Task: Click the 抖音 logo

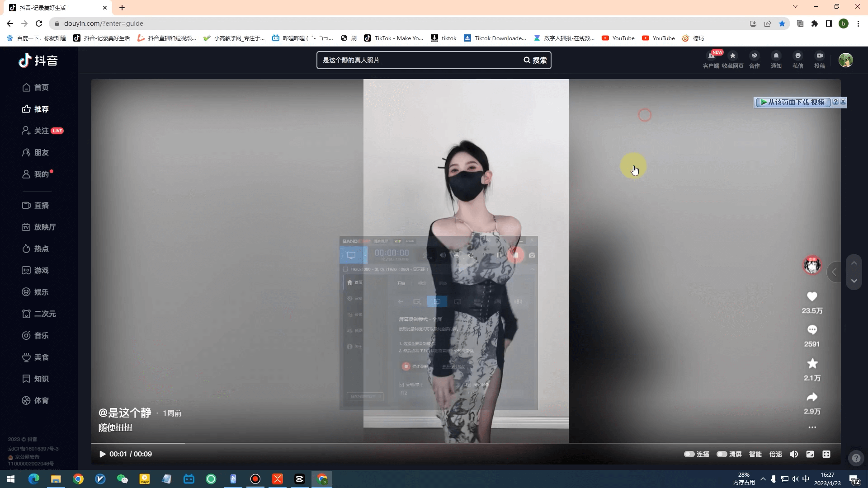Action: pyautogui.click(x=38, y=60)
